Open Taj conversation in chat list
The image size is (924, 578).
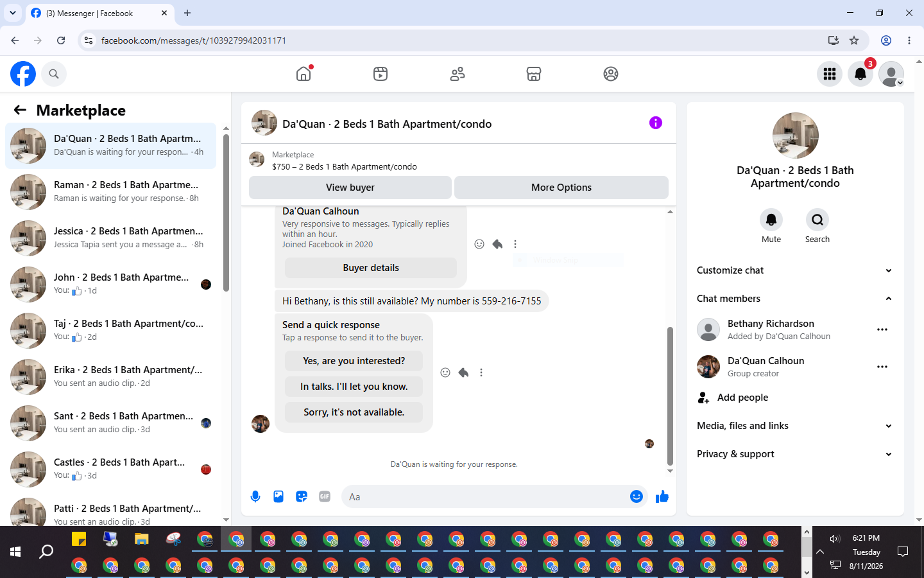click(x=111, y=330)
